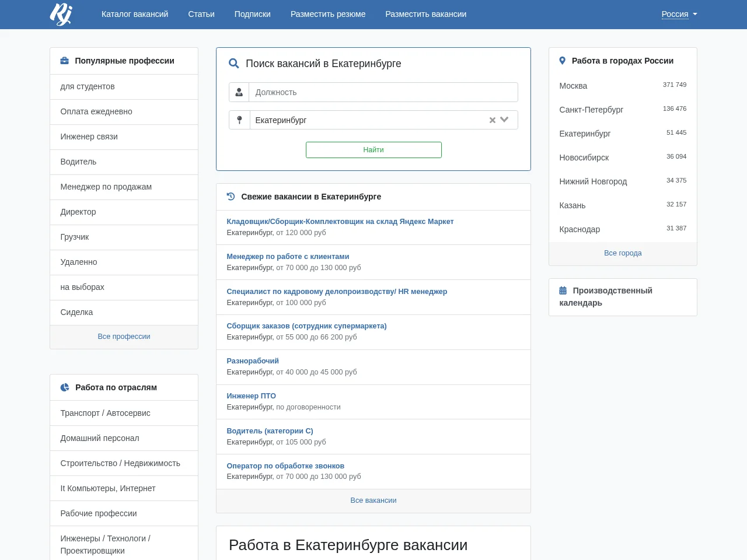Click the Rj site logo
This screenshot has height=560, width=747.
61,14
